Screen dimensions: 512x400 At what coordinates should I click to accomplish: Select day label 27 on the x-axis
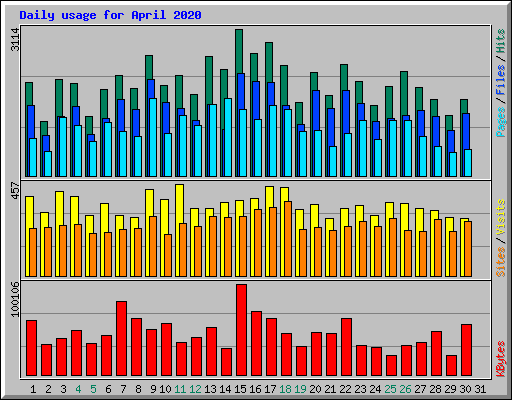point(420,389)
